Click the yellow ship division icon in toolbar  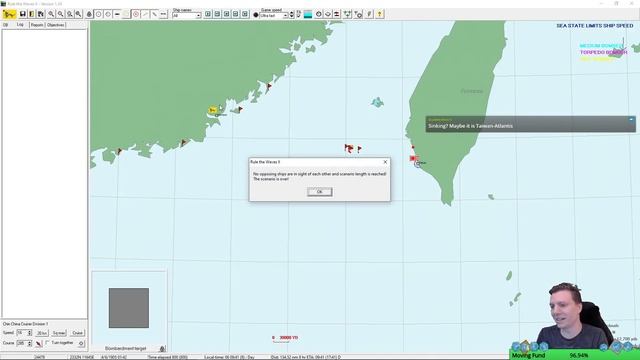pos(9,14)
